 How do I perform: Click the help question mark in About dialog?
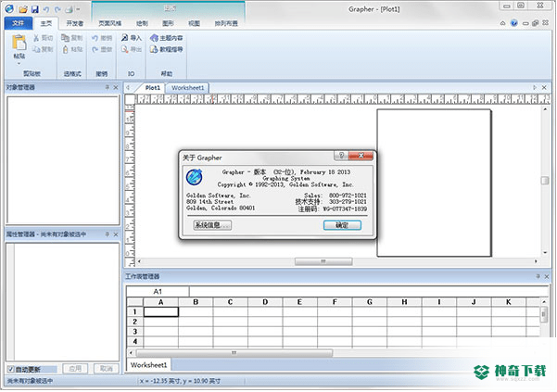(341, 155)
